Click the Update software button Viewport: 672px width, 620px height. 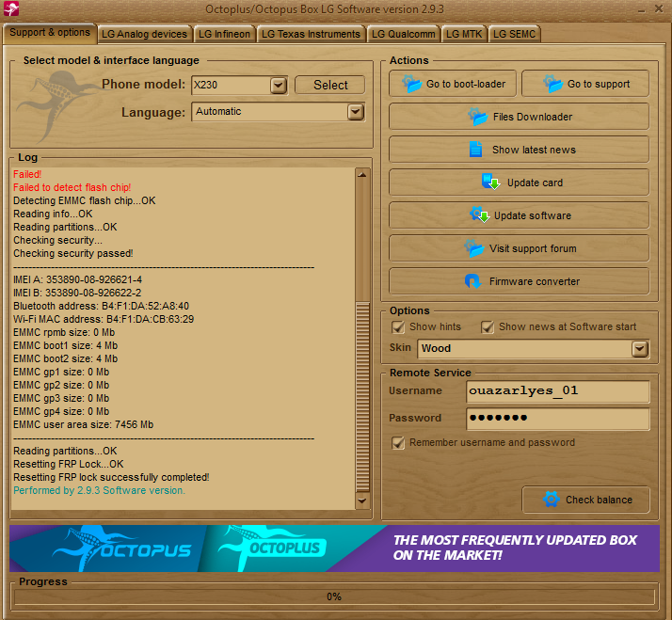(x=519, y=215)
